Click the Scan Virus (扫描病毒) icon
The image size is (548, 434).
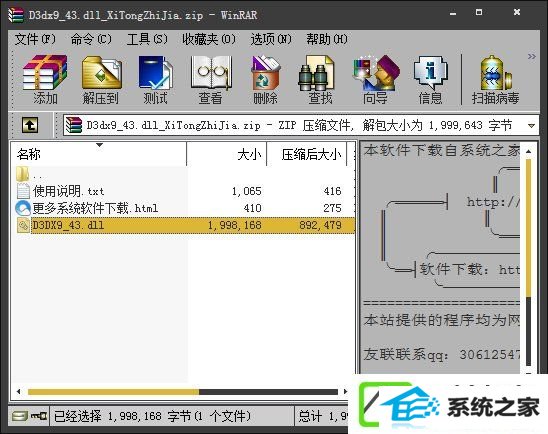click(x=496, y=80)
